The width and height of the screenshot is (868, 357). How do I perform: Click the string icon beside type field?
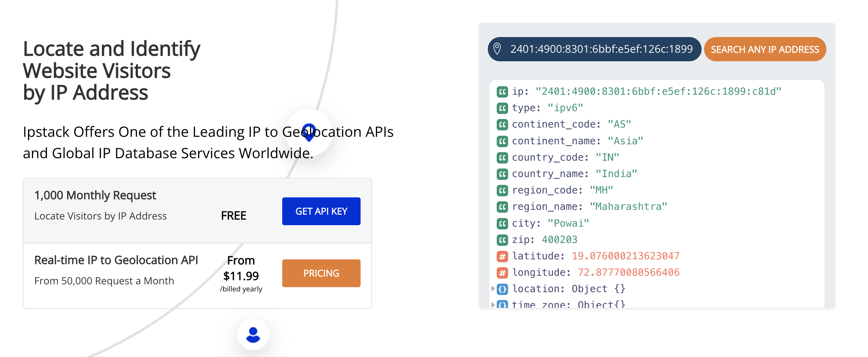point(502,108)
